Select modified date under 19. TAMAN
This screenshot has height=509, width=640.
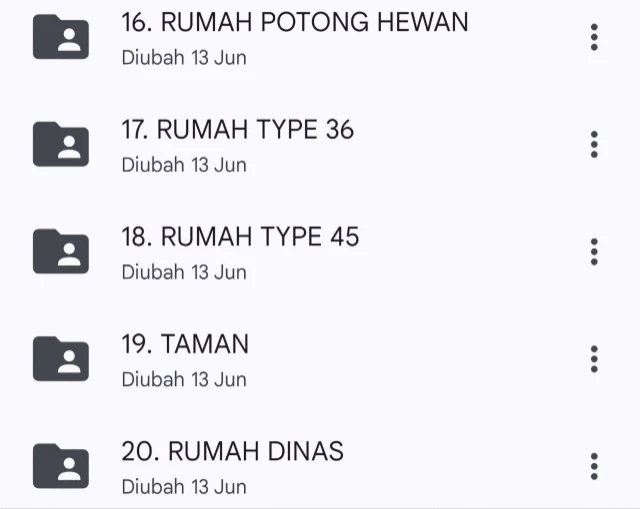click(x=184, y=379)
